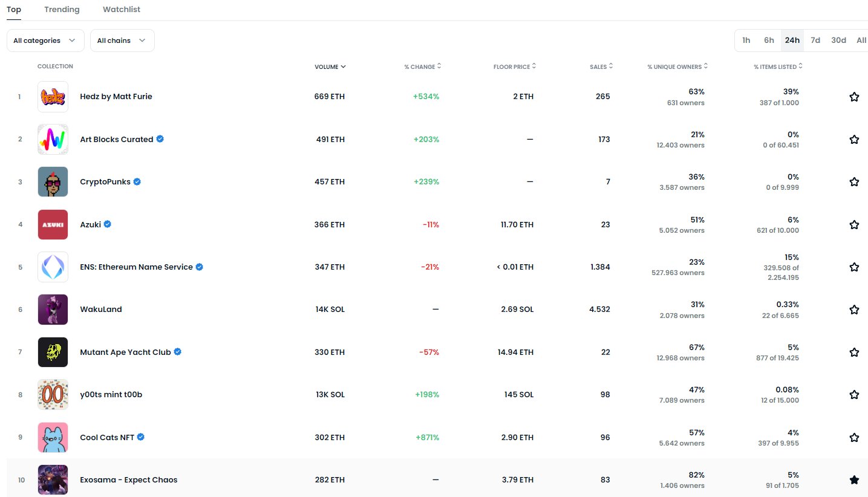Click the red Azuki logo

[x=53, y=224]
